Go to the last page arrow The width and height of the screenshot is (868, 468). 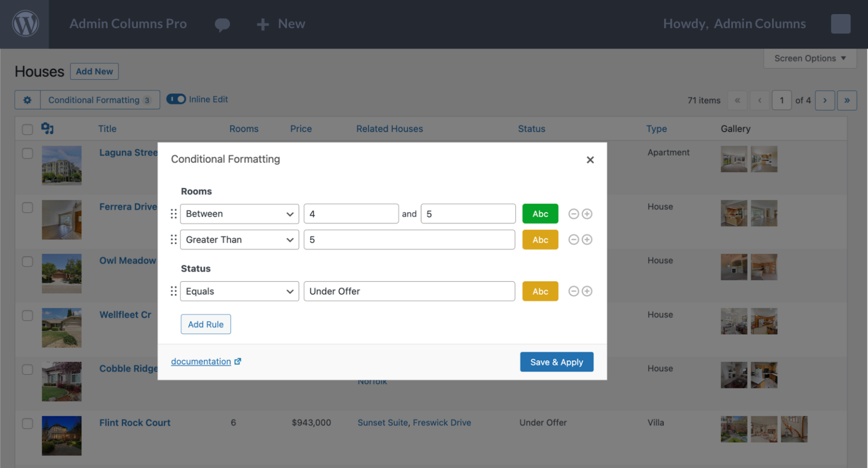(x=847, y=100)
